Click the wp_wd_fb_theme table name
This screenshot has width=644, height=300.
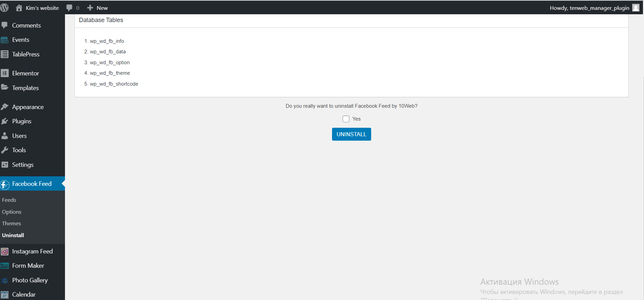point(110,73)
